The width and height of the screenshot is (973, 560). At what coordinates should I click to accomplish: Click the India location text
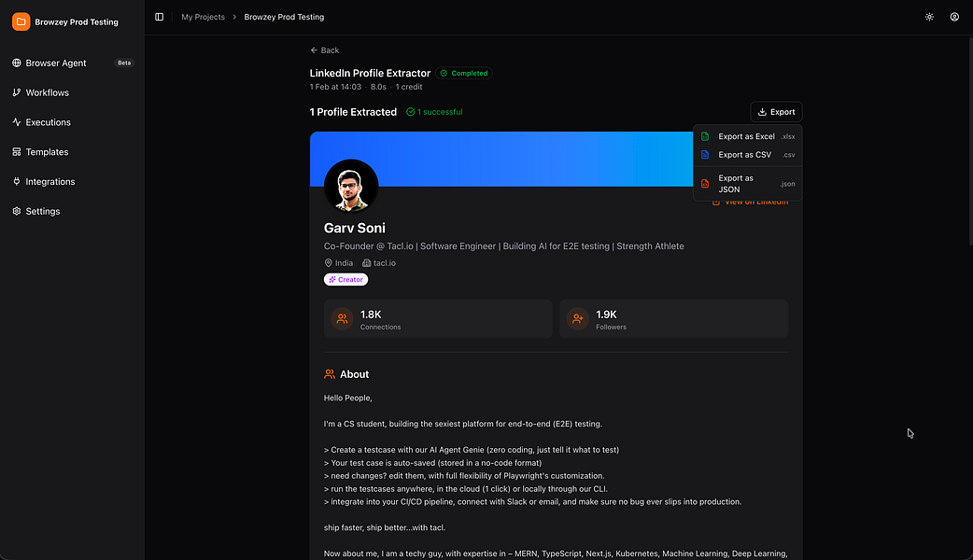point(344,263)
